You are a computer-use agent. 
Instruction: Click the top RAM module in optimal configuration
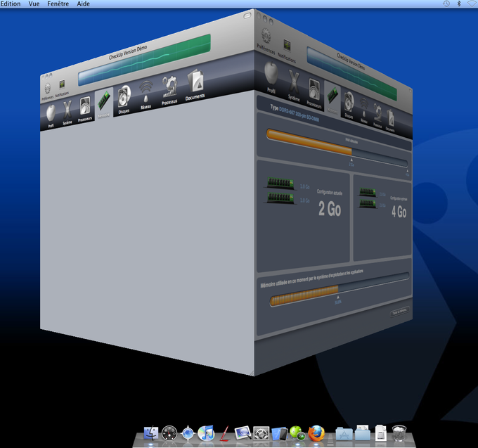coord(368,192)
